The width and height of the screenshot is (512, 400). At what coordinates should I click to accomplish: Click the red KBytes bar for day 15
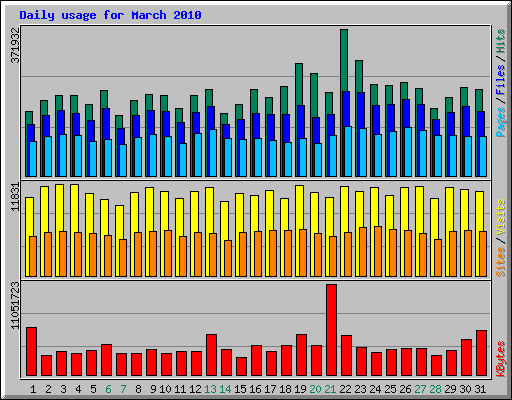click(241, 367)
